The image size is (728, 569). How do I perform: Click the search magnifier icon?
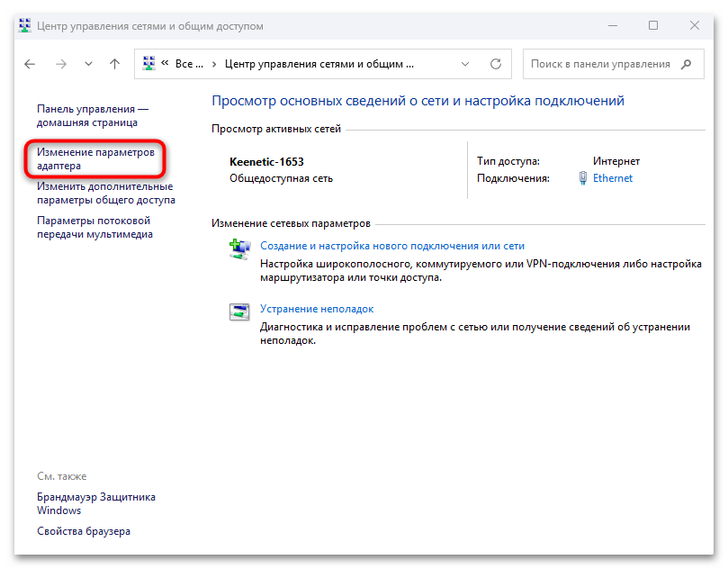pyautogui.click(x=688, y=64)
